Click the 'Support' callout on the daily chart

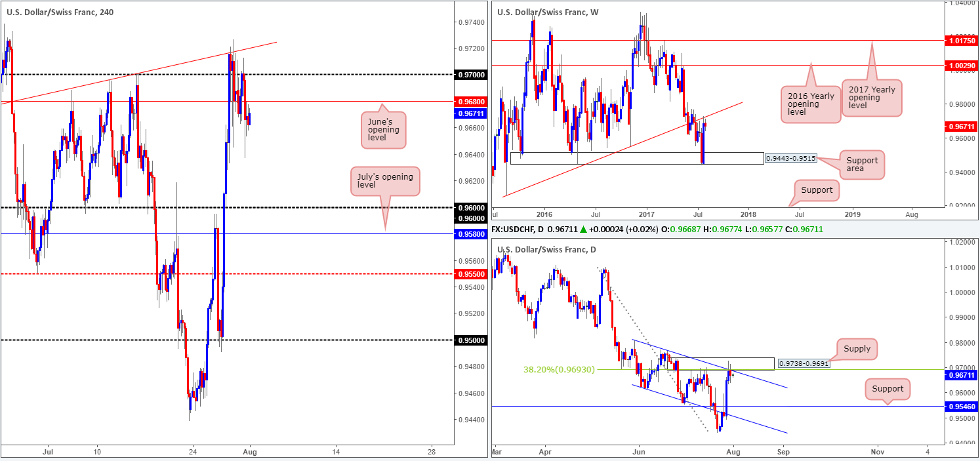tap(888, 389)
